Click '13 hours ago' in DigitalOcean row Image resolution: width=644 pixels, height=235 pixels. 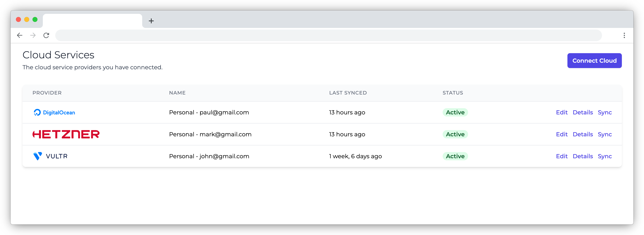click(347, 113)
